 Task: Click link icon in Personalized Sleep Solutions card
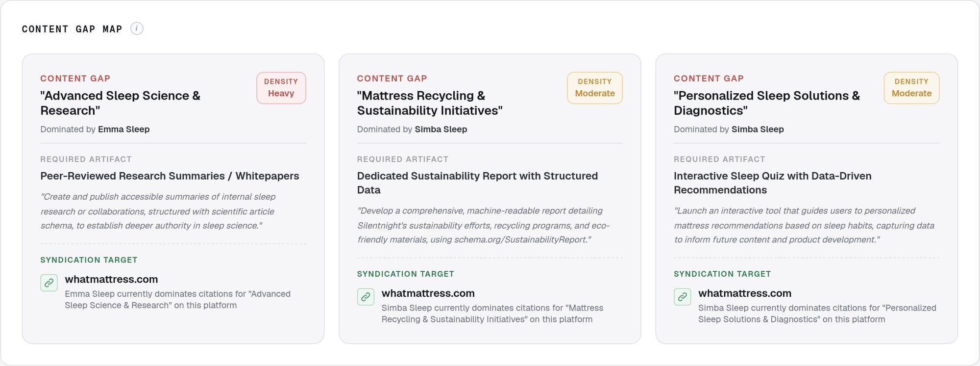(x=683, y=297)
